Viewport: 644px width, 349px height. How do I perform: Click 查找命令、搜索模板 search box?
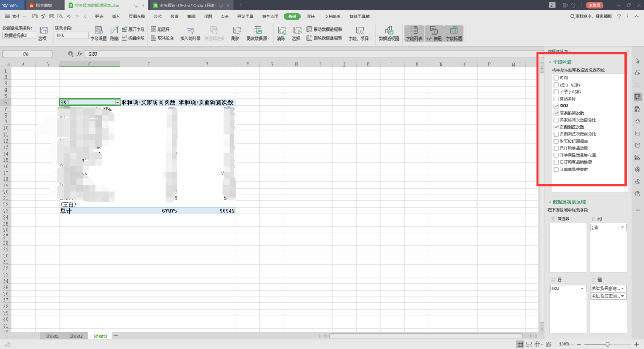[x=590, y=17]
